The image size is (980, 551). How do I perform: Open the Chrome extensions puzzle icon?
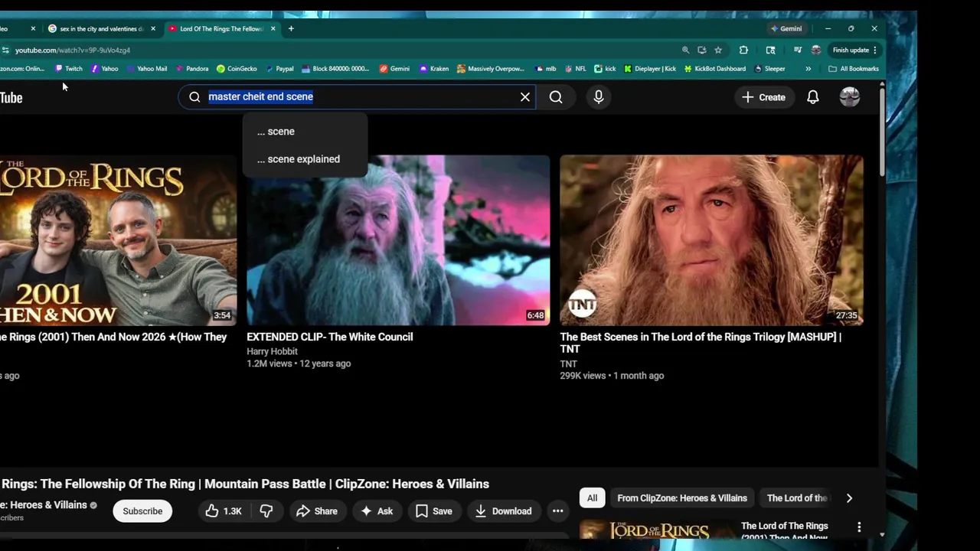(x=743, y=50)
